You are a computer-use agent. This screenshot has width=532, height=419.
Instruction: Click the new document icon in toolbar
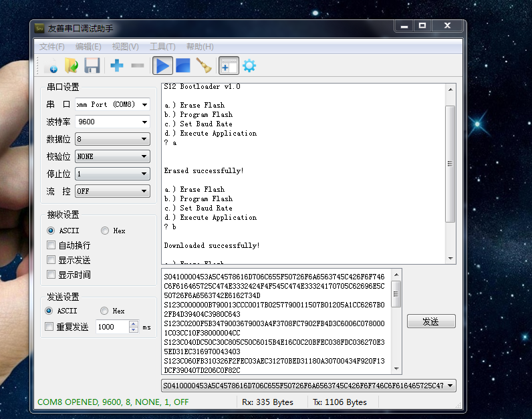[x=52, y=65]
